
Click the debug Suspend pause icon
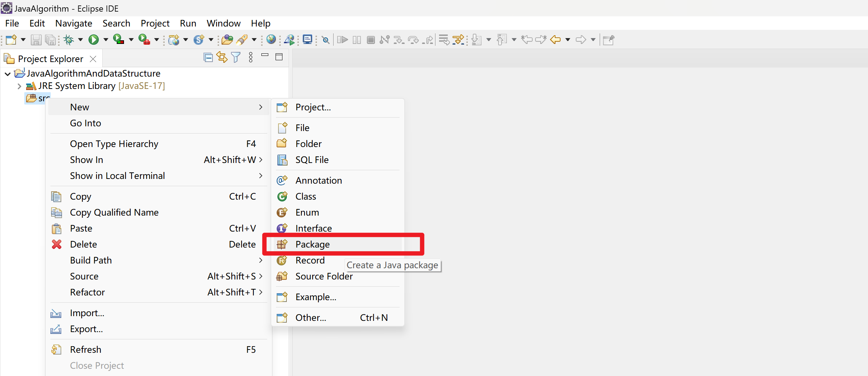[357, 40]
